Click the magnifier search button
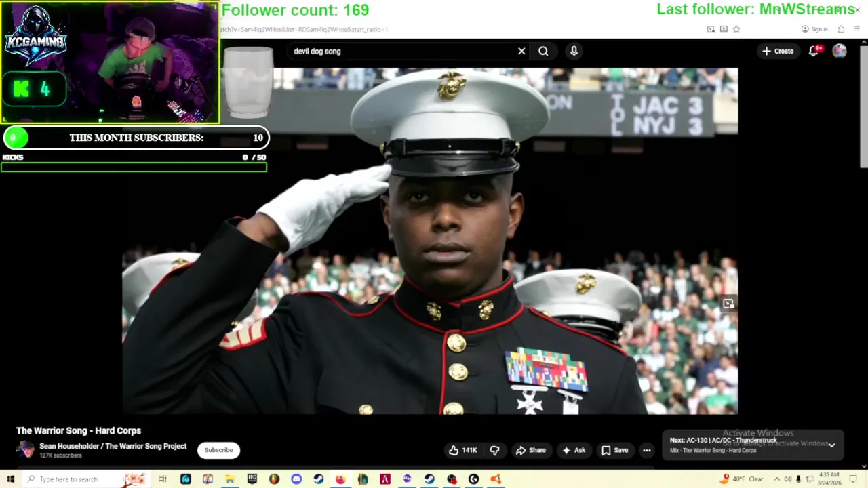The height and width of the screenshot is (488, 868). (543, 51)
